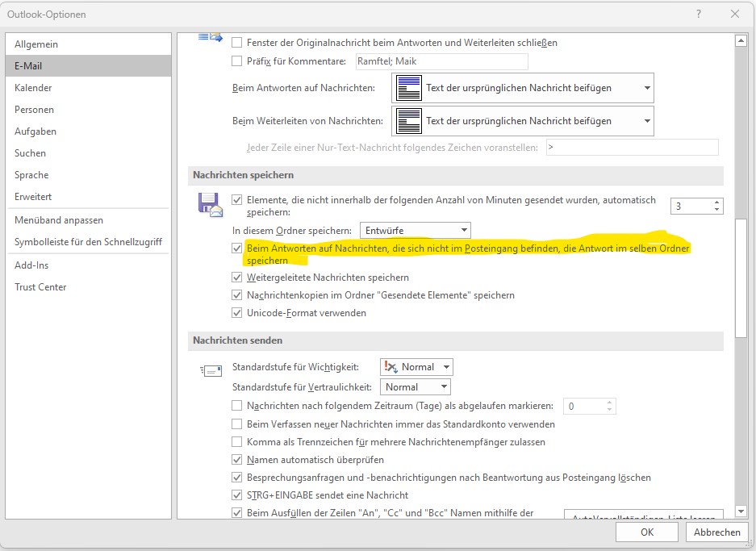Viewport: 756px width, 551px height.
Task: Toggle deleting meeting requests after reply
Action: pyautogui.click(x=236, y=478)
